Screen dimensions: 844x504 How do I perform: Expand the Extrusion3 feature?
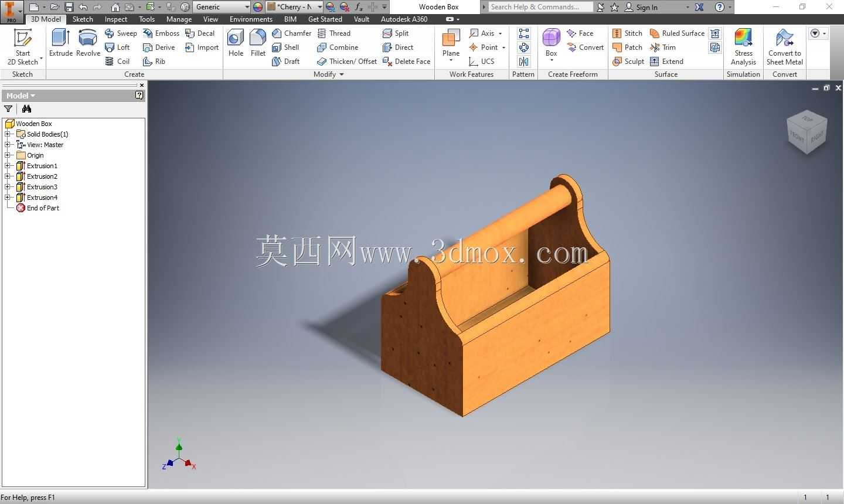coord(8,187)
